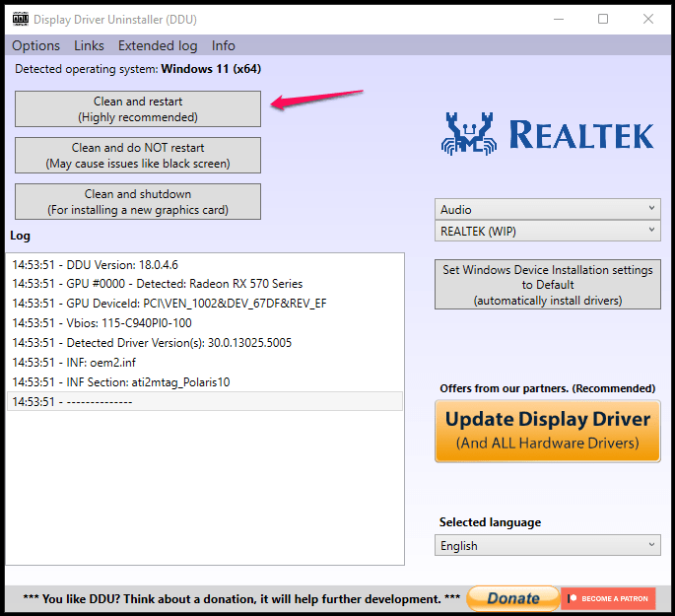This screenshot has height=616, width=675.
Task: Open the Options menu
Action: pyautogui.click(x=36, y=45)
